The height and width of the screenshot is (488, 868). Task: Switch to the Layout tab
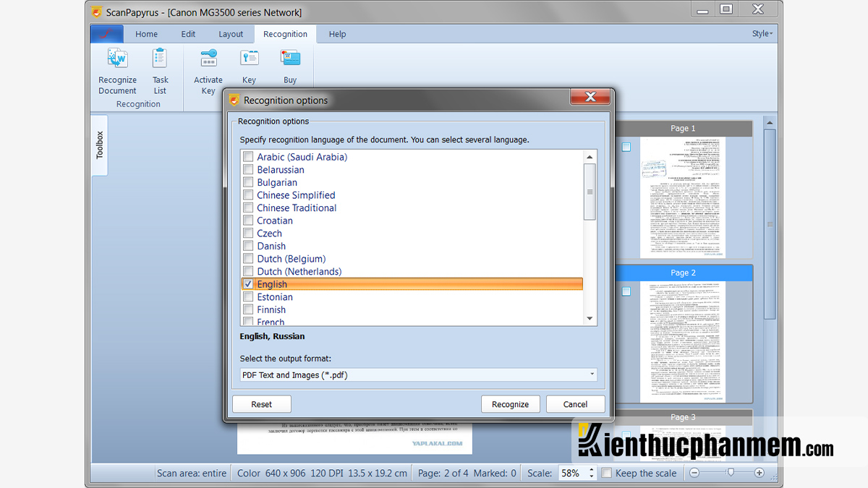[231, 34]
